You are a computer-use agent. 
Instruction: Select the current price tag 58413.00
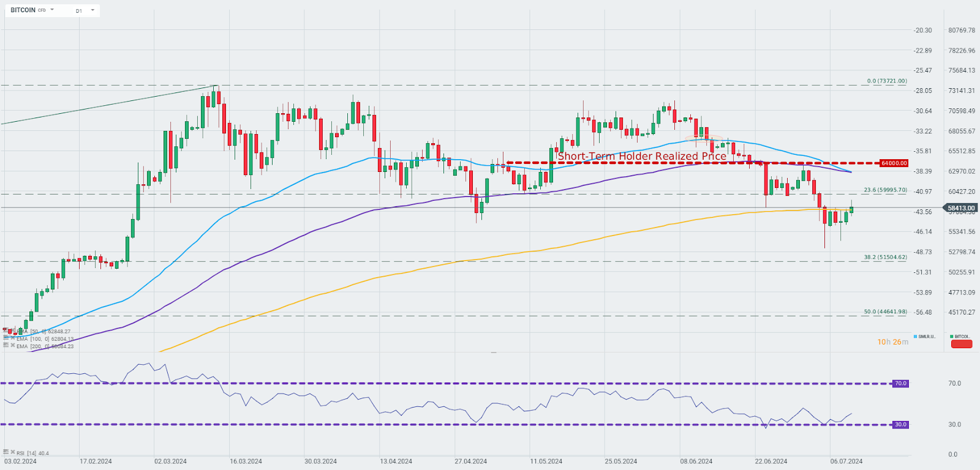click(x=962, y=208)
